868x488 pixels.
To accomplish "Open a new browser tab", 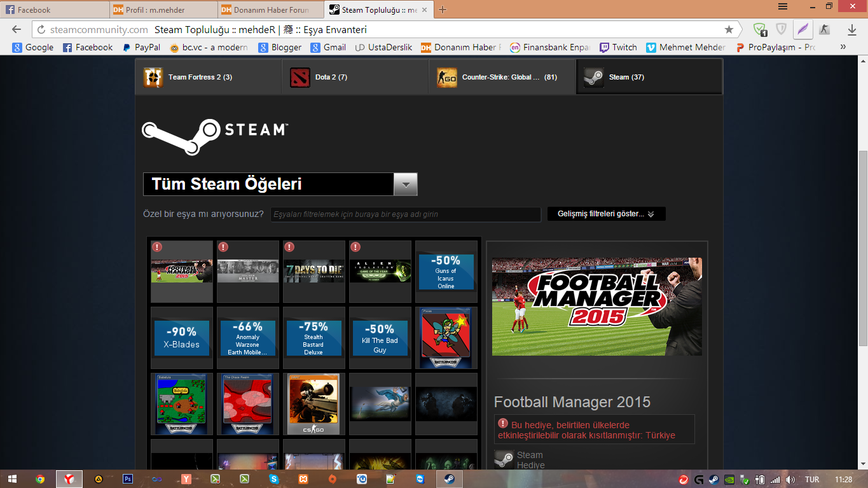I will (443, 10).
